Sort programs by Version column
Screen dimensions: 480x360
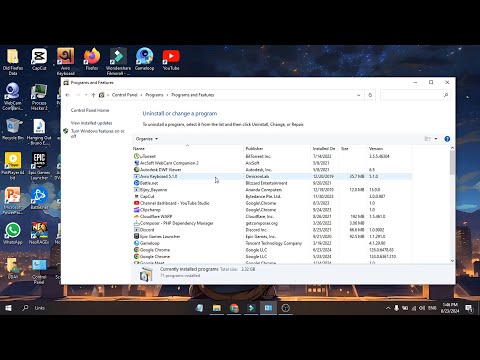tap(389, 148)
